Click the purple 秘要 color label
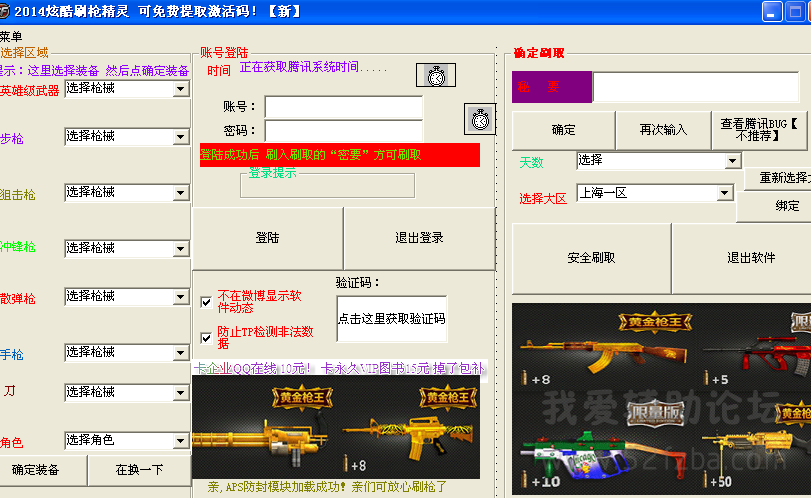Image resolution: width=811 pixels, height=498 pixels. (552, 87)
